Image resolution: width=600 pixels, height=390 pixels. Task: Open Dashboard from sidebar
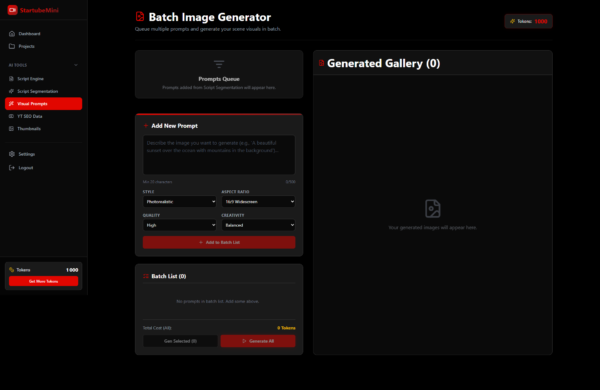click(x=44, y=34)
